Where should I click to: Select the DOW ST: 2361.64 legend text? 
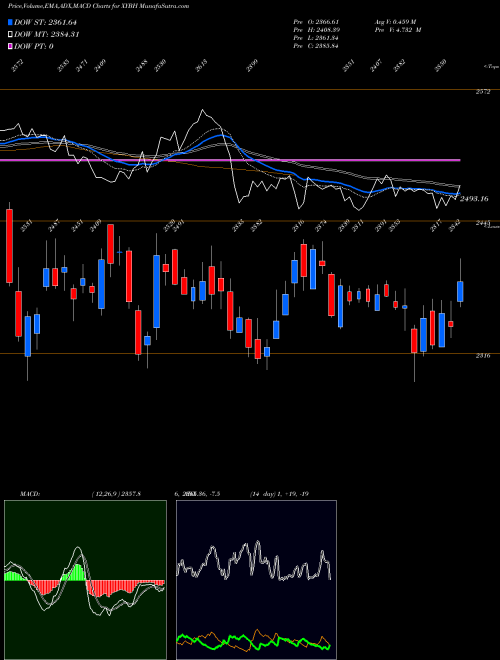pyautogui.click(x=45, y=22)
